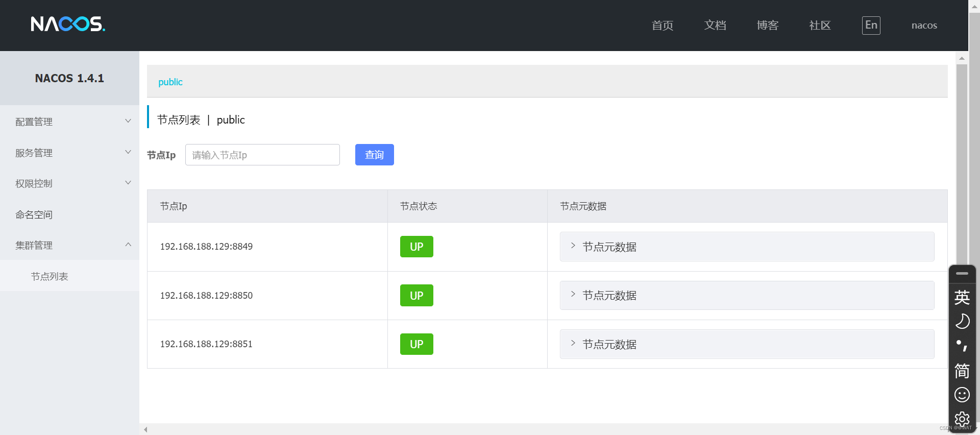This screenshot has height=435, width=980.
Task: Click scrollbar up arrow
Action: coord(962,58)
